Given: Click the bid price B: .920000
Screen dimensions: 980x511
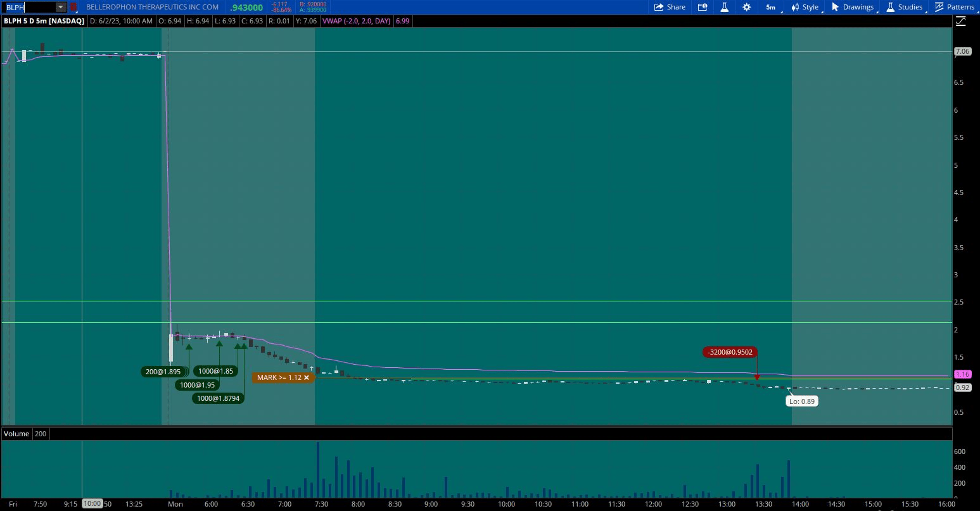Looking at the screenshot, I should tap(313, 4).
